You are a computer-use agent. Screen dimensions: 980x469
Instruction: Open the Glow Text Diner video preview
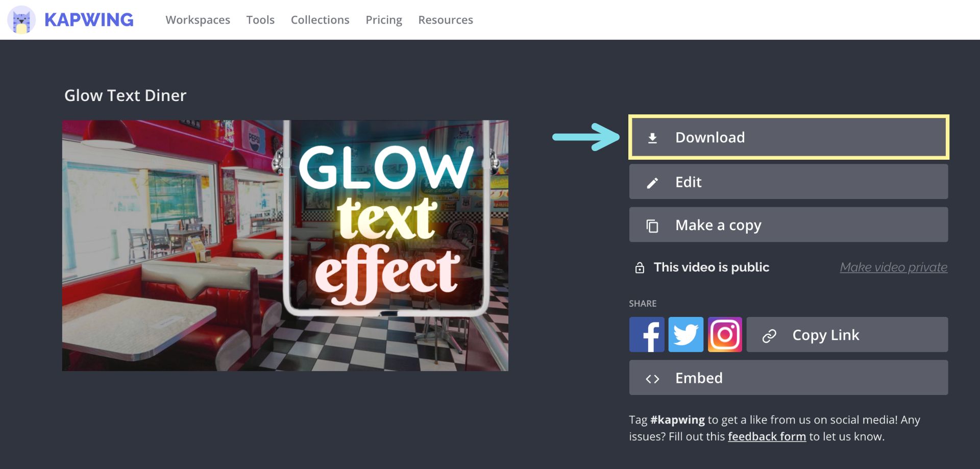(x=285, y=245)
